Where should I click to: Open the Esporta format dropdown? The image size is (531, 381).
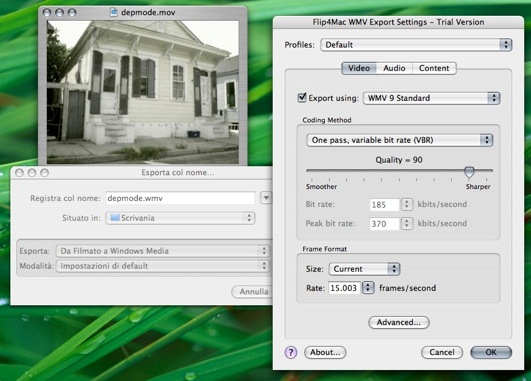pos(163,251)
